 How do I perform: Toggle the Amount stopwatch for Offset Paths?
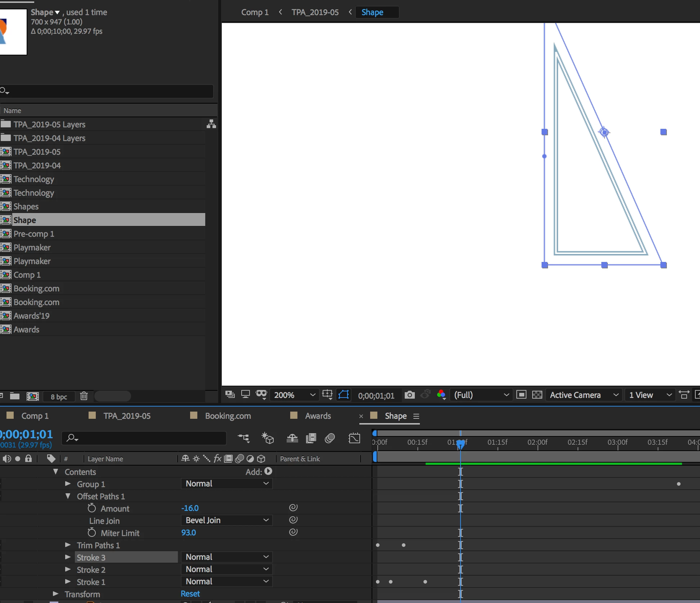[92, 508]
